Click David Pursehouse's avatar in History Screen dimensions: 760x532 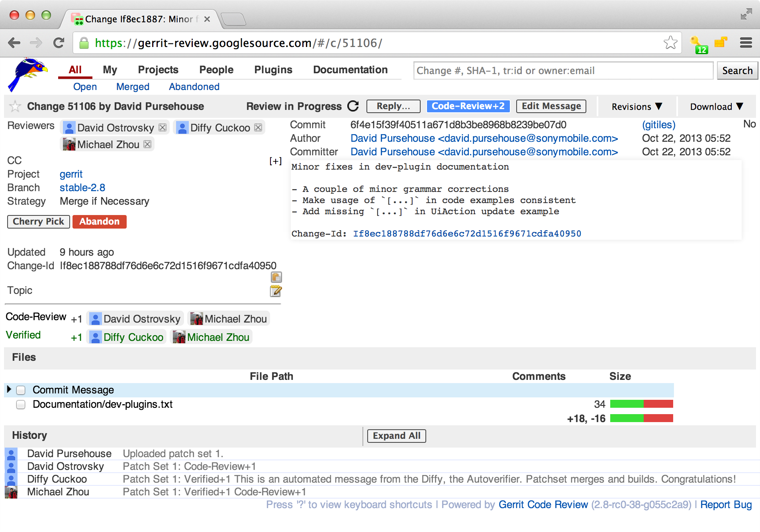[x=11, y=454]
